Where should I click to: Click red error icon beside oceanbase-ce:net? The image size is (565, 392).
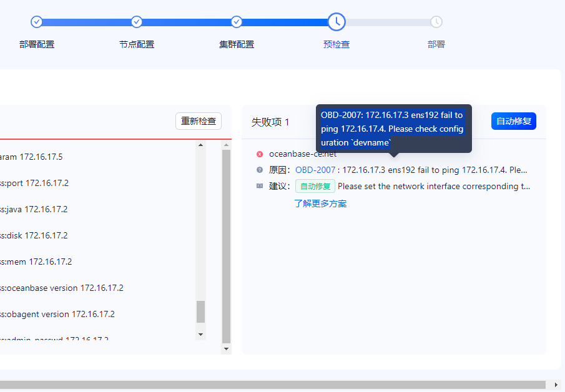point(260,154)
